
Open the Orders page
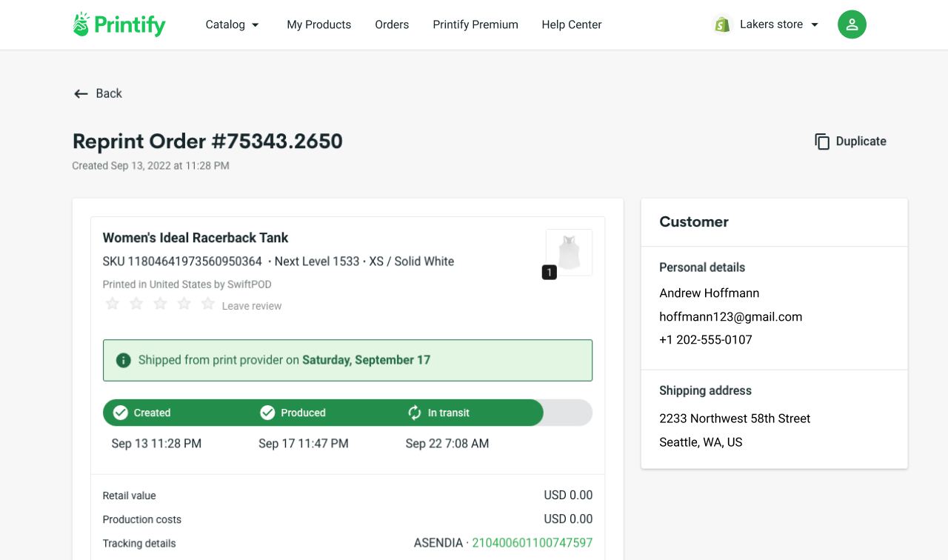click(392, 24)
